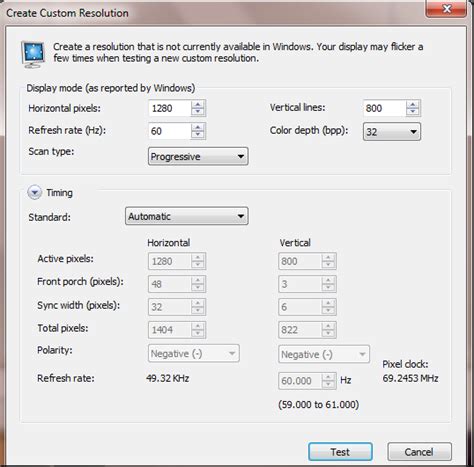Click the Vertical Total pixels stepper arrows
The image size is (474, 467).
pyautogui.click(x=328, y=330)
